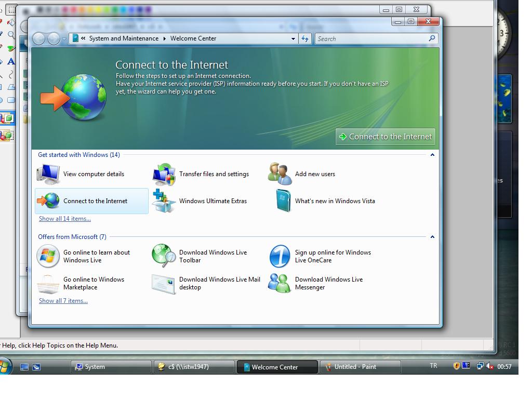Open the muted volume icon in system tray
532x399 pixels.
489,366
